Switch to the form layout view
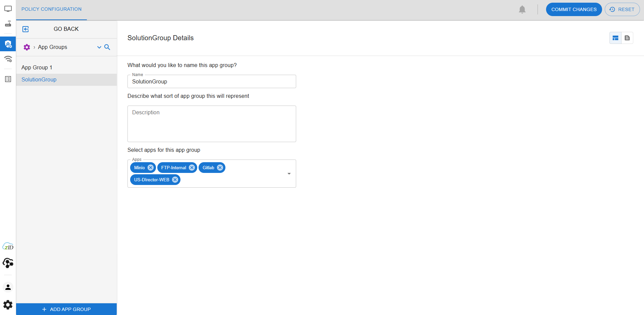 coord(615,38)
